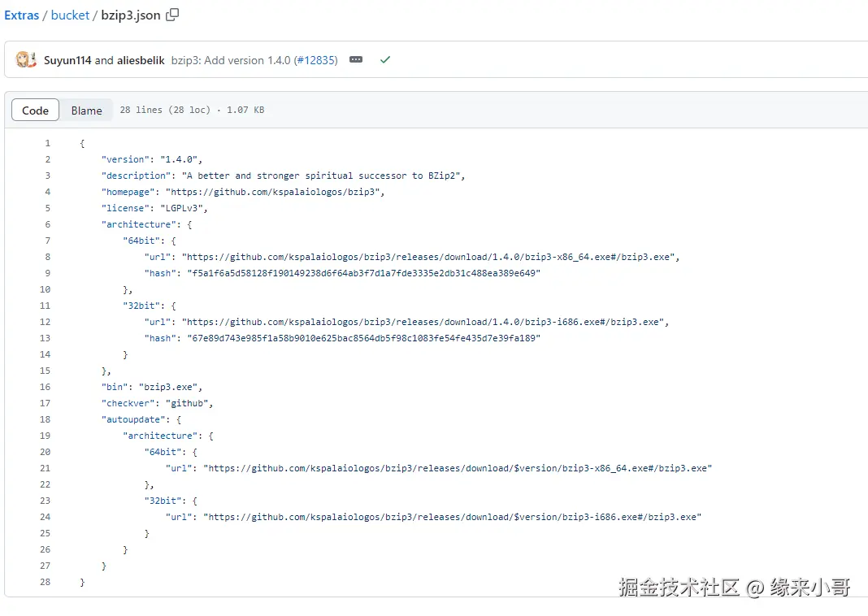
Task: Open commit message bzip3: Add version 1.4.0
Action: (231, 60)
